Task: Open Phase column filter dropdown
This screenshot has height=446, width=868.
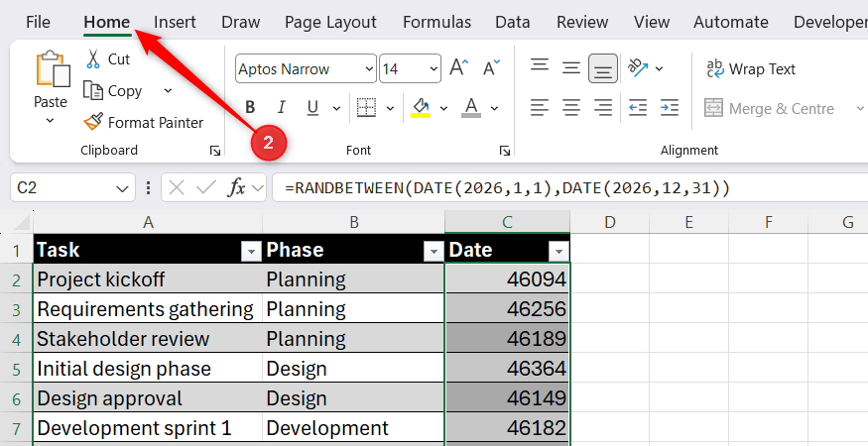Action: [x=434, y=252]
